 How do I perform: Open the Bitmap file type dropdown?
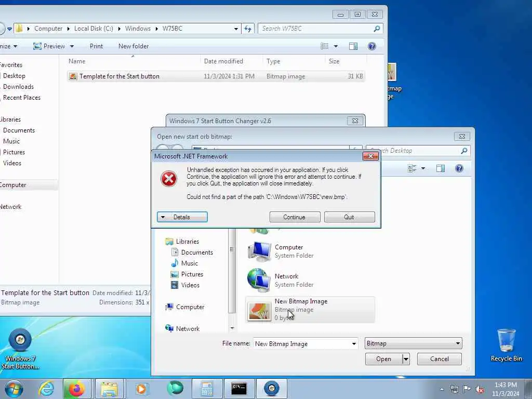(413, 343)
